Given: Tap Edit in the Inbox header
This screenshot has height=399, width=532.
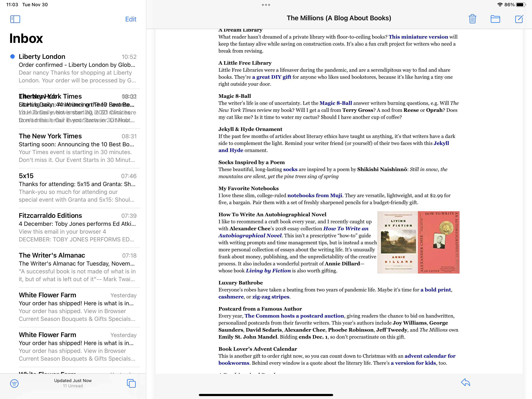Looking at the screenshot, I should click(131, 19).
